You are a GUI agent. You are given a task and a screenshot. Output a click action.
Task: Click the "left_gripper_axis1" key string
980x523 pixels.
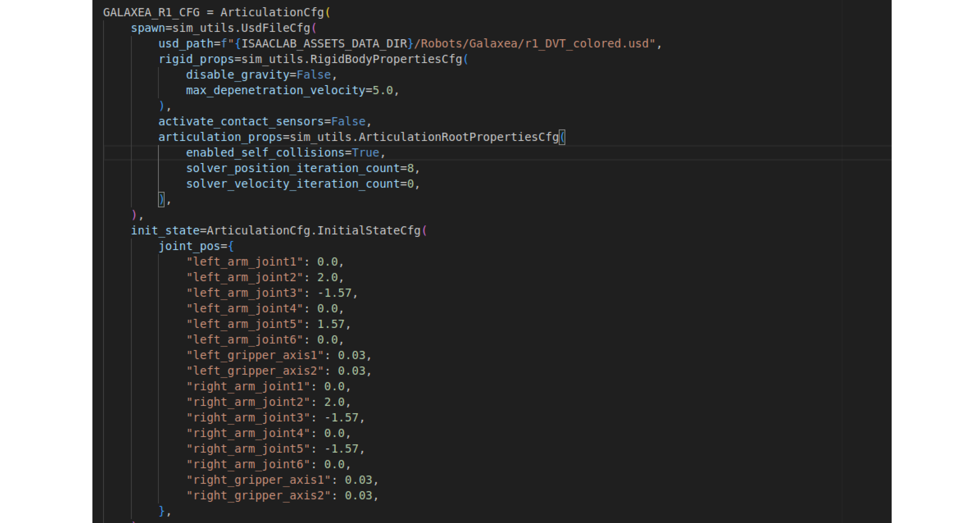pyautogui.click(x=255, y=355)
